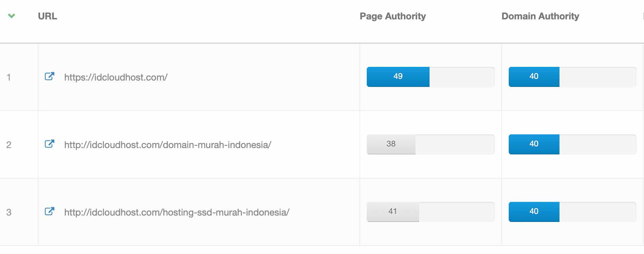Select row number 2 cell
Screen dimensions: 644x254
click(9, 145)
